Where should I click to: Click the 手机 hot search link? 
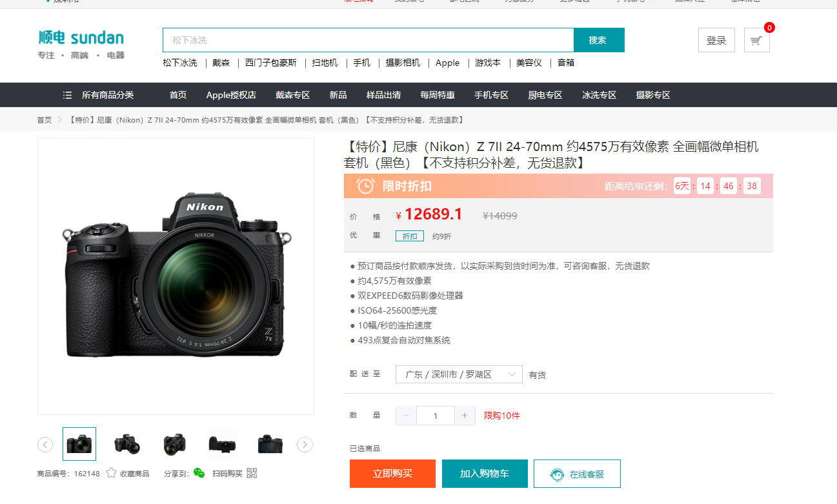click(x=362, y=63)
